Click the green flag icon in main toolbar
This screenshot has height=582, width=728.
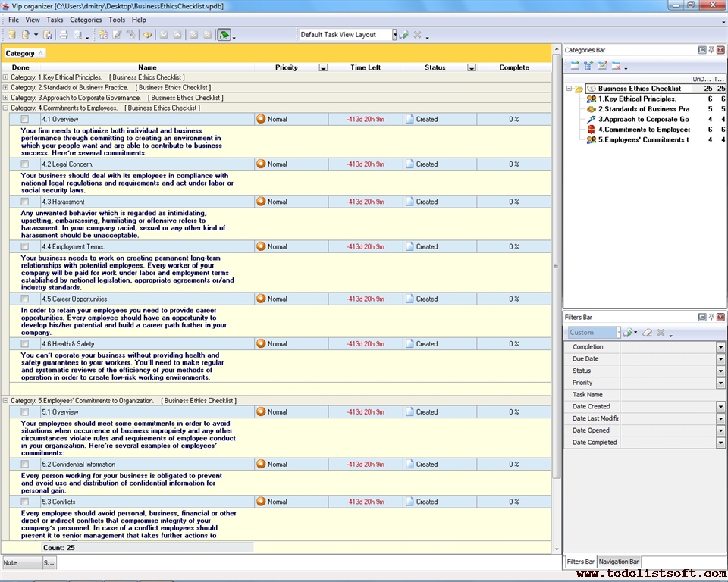click(224, 35)
